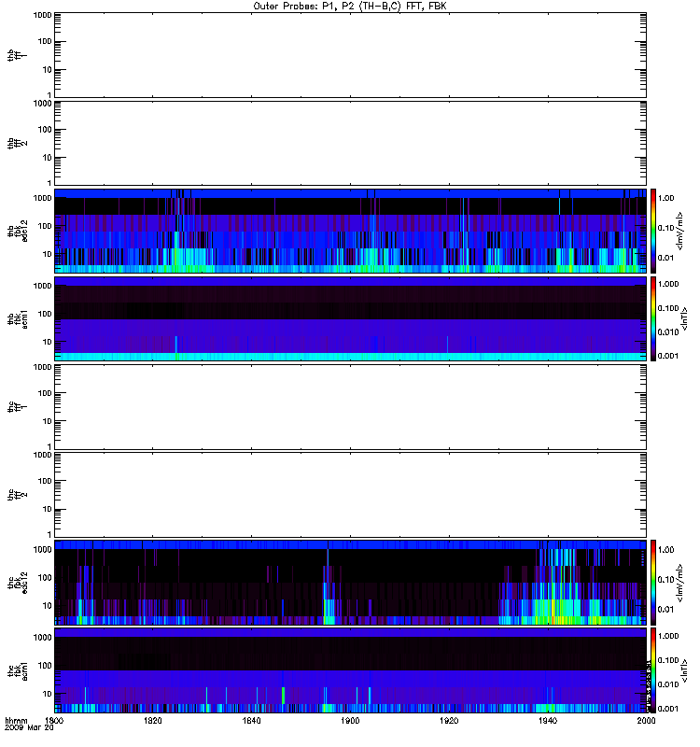Click the "1940" time axis label

(548, 720)
